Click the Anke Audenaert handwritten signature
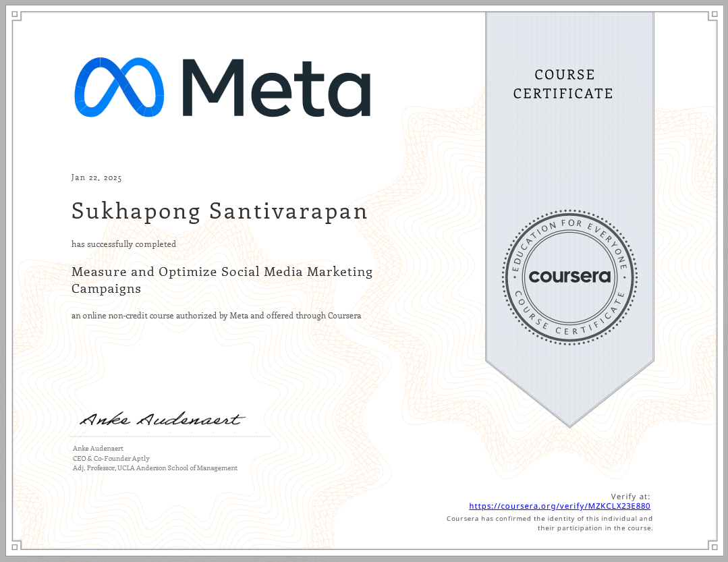 click(161, 420)
